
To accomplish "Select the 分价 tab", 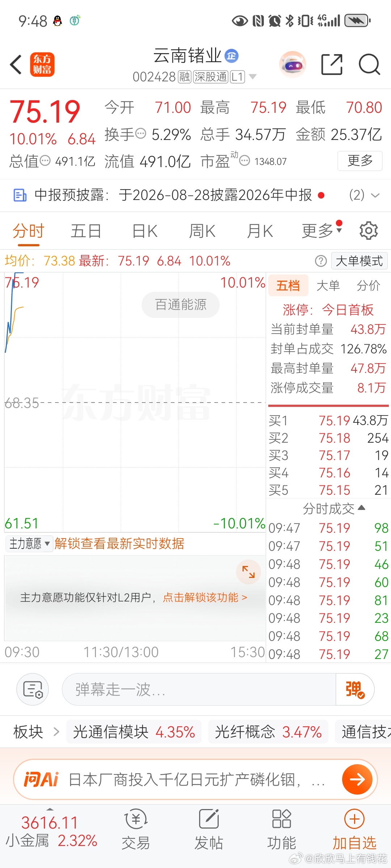I will (369, 285).
